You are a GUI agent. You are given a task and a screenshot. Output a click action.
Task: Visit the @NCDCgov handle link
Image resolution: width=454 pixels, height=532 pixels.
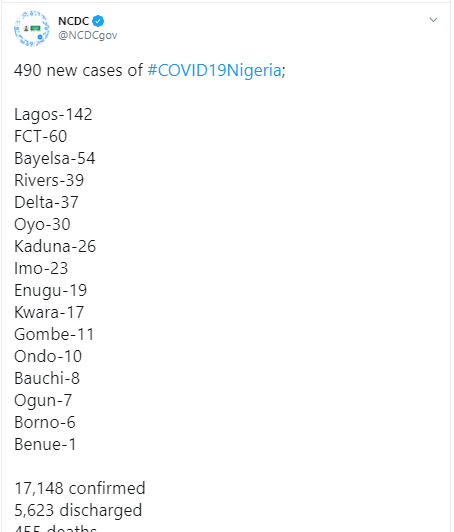point(88,35)
